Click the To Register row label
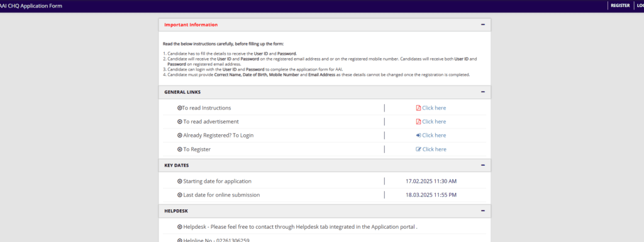This screenshot has height=242, width=644. [x=197, y=149]
